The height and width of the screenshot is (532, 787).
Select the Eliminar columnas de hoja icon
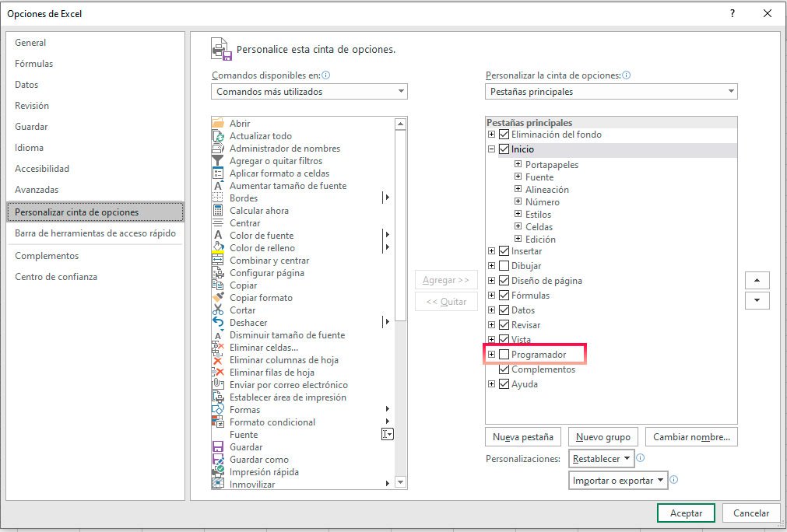click(218, 360)
